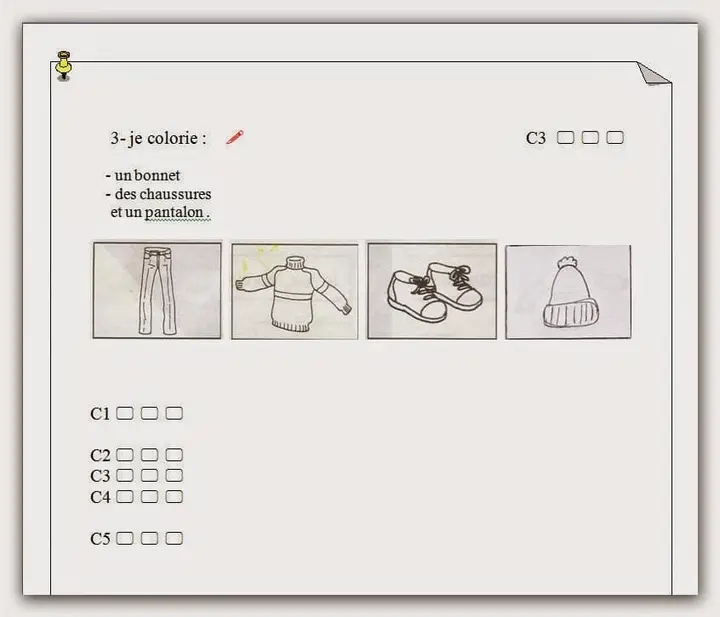Select the shoes drawing
720x617 pixels.
(x=432, y=291)
